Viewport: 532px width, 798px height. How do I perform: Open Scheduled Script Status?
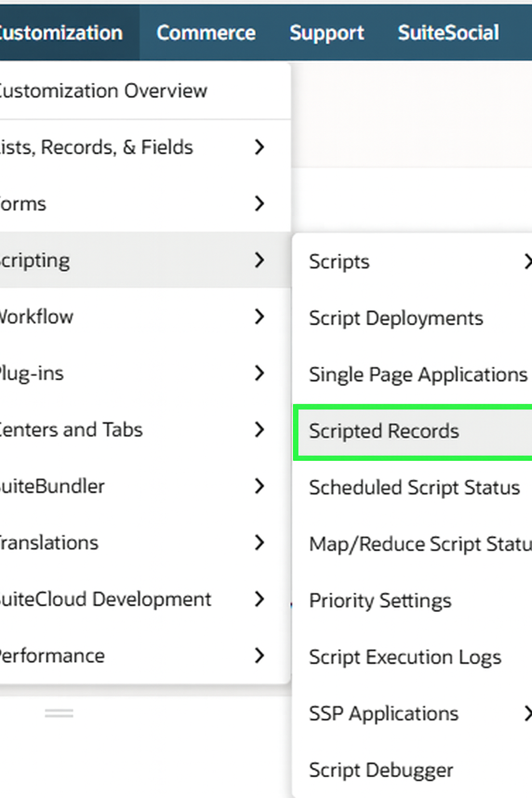pyautogui.click(x=414, y=487)
